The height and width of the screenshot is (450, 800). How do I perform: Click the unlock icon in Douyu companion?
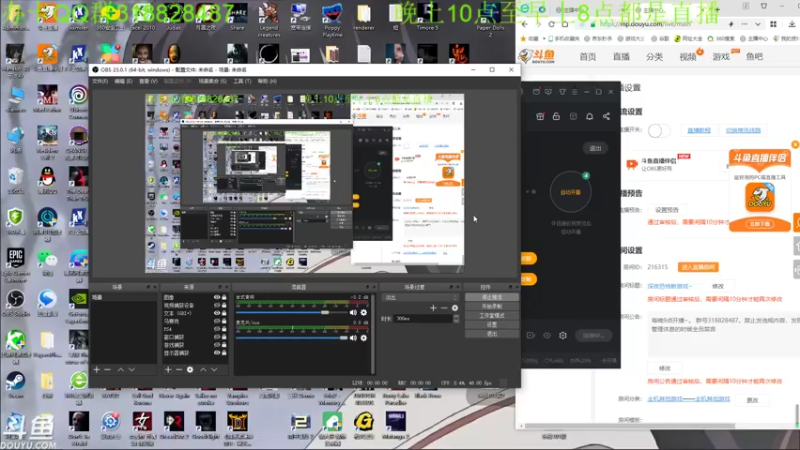point(556,116)
